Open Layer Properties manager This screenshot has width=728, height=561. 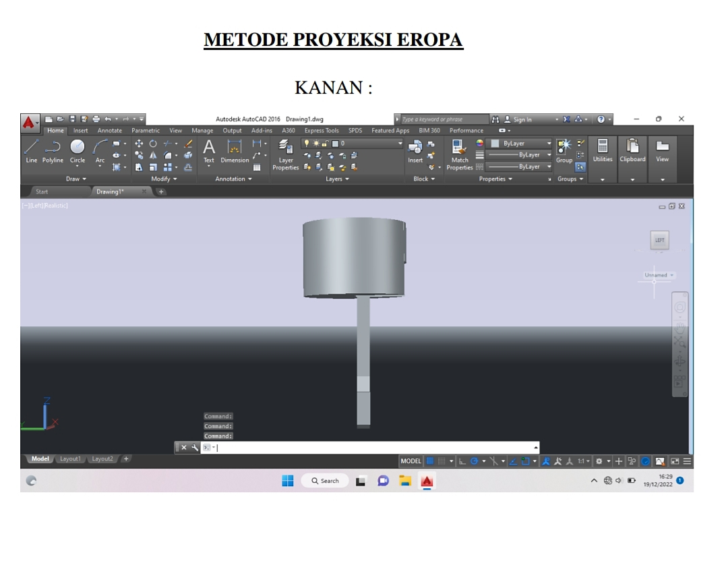286,155
